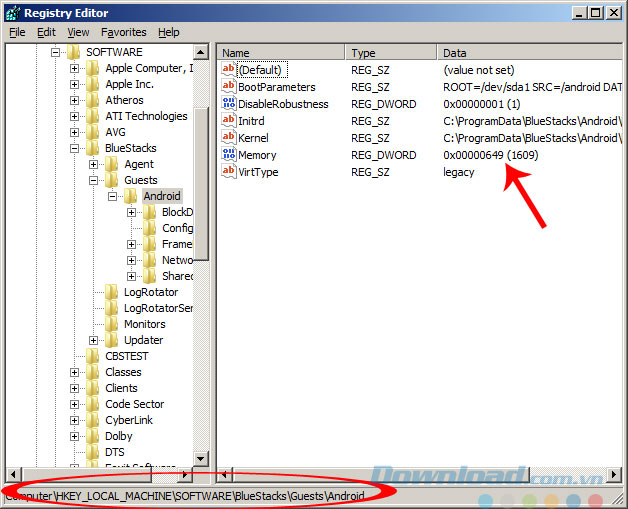The height and width of the screenshot is (509, 628).
Task: Click the Initrd string value icon
Action: 229,121
